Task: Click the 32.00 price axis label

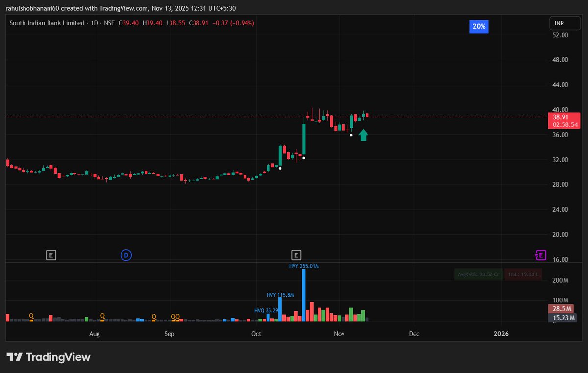Action: coord(560,160)
